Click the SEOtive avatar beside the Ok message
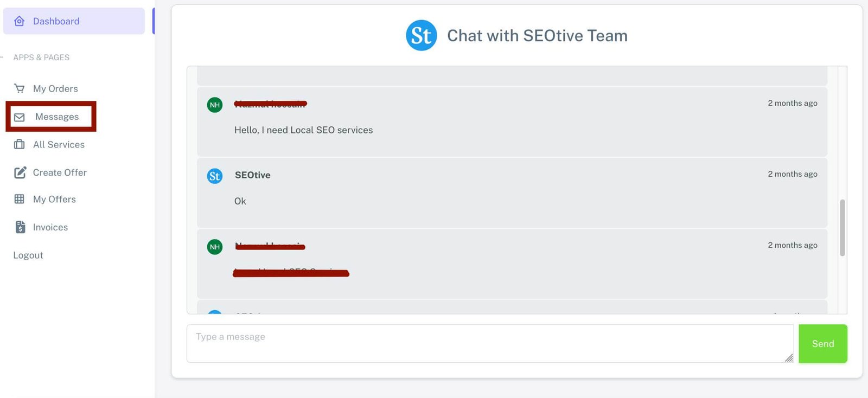Image resolution: width=868 pixels, height=398 pixels. click(215, 176)
